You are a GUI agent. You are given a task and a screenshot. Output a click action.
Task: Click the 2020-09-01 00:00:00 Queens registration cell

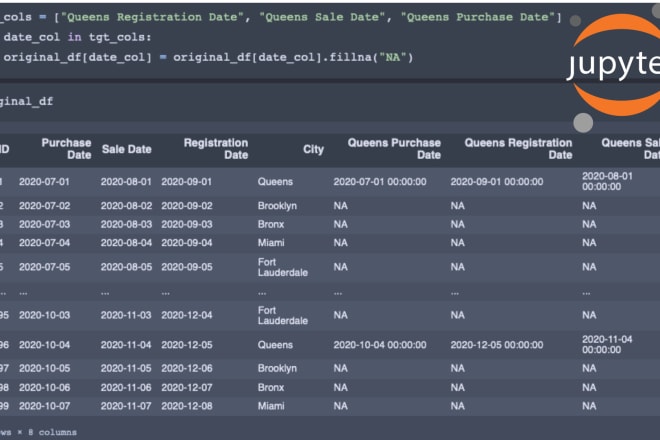tap(497, 182)
